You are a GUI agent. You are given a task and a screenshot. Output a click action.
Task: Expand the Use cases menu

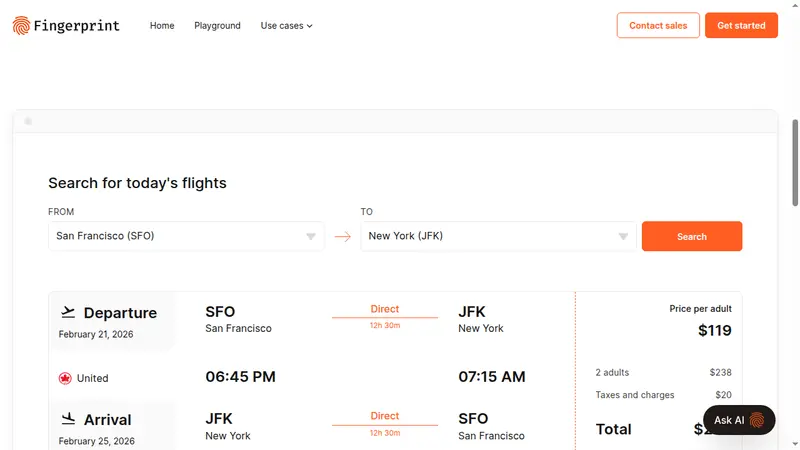coord(286,26)
